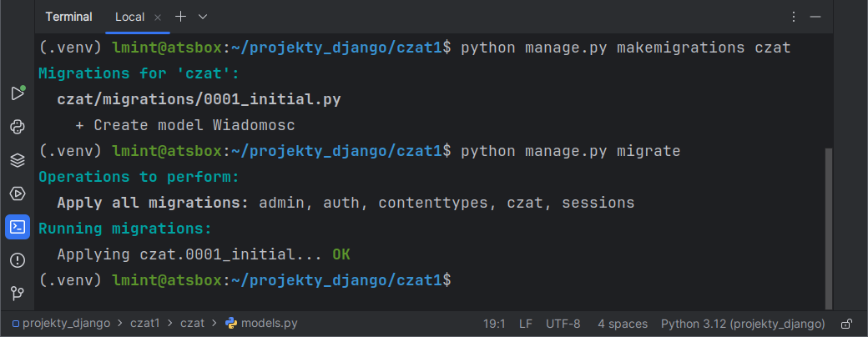Viewport: 868px width, 337px height.
Task: Click the 'Apply all migrations:' text
Action: tap(153, 203)
